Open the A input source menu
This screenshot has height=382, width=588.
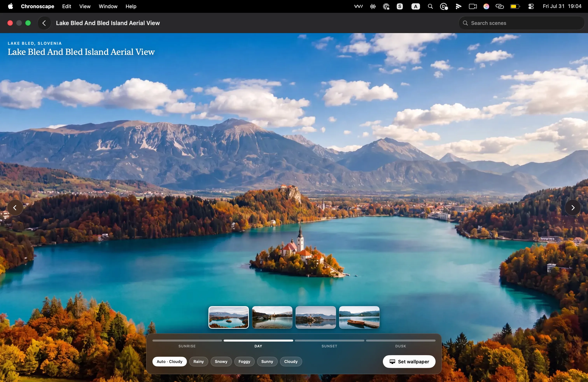(416, 6)
